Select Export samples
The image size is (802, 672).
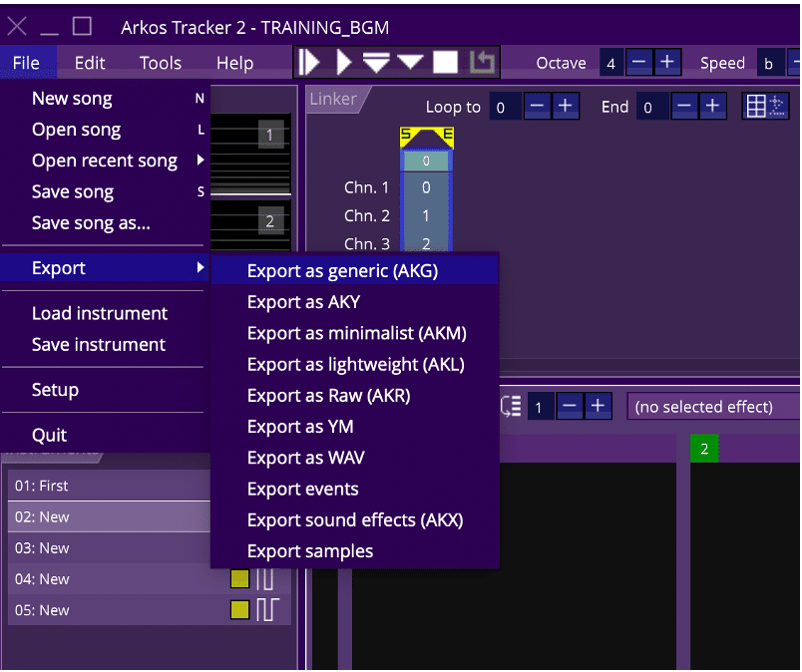[355, 551]
